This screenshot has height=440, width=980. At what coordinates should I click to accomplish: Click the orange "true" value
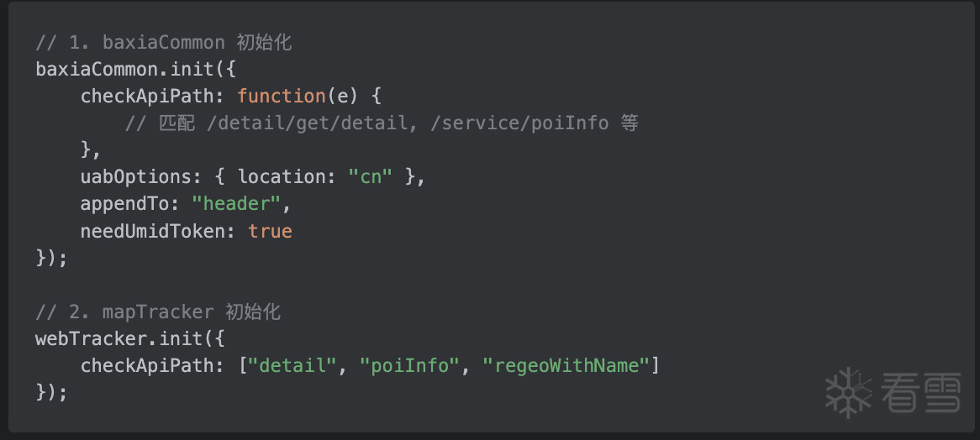click(x=270, y=231)
